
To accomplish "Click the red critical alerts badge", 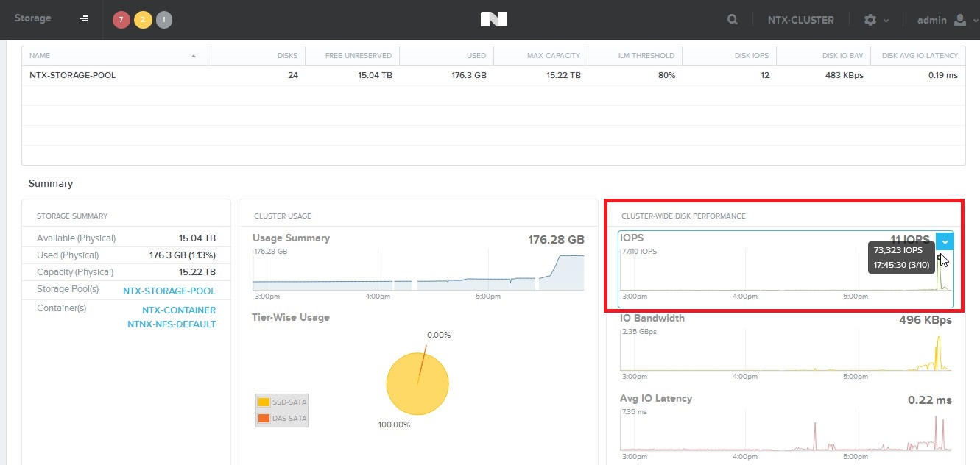I will (121, 20).
